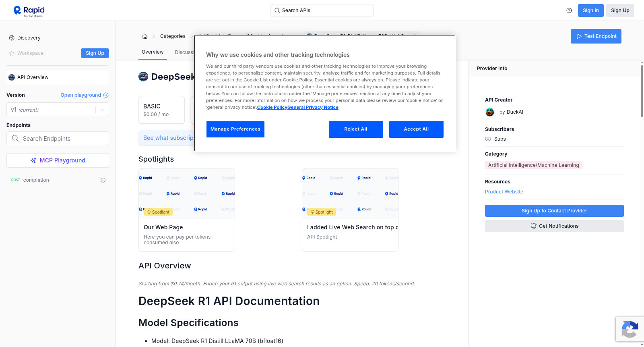Select the POST completion endpoint

pyautogui.click(x=58, y=180)
